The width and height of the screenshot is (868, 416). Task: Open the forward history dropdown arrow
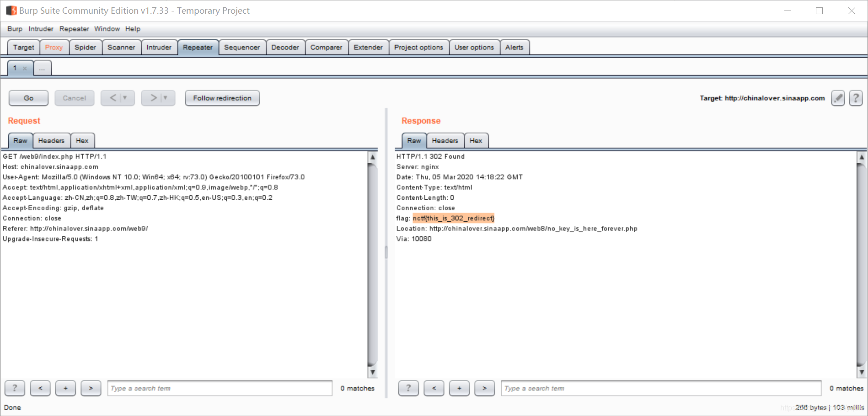166,98
